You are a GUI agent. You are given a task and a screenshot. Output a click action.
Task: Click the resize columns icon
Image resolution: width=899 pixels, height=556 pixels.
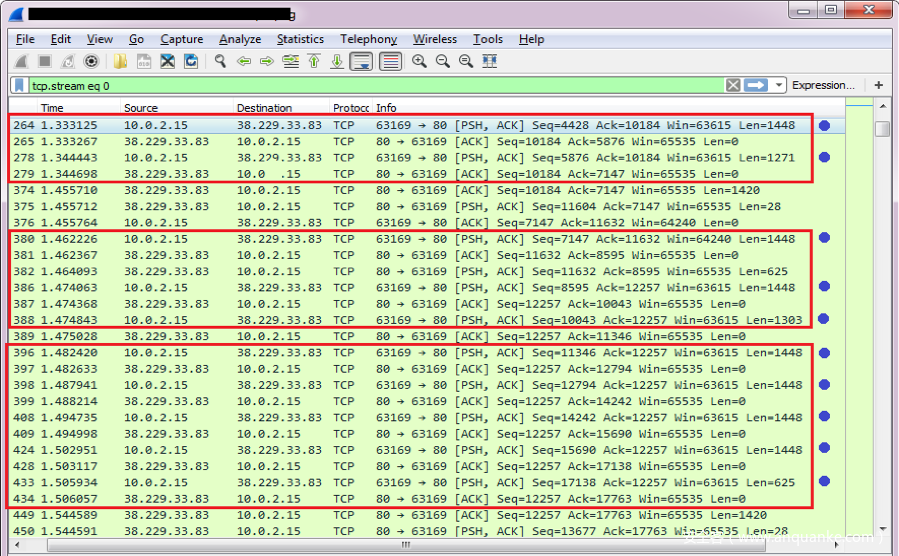coord(489,62)
